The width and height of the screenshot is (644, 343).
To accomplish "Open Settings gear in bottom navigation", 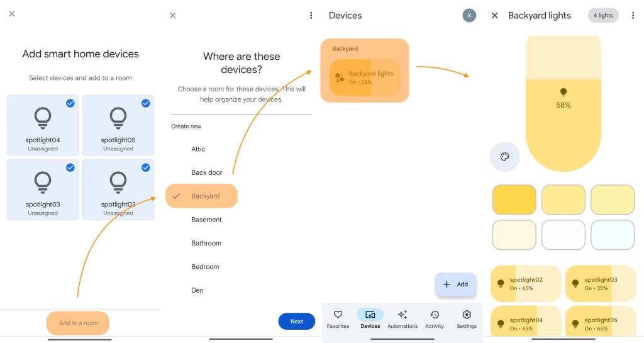I will point(467,318).
